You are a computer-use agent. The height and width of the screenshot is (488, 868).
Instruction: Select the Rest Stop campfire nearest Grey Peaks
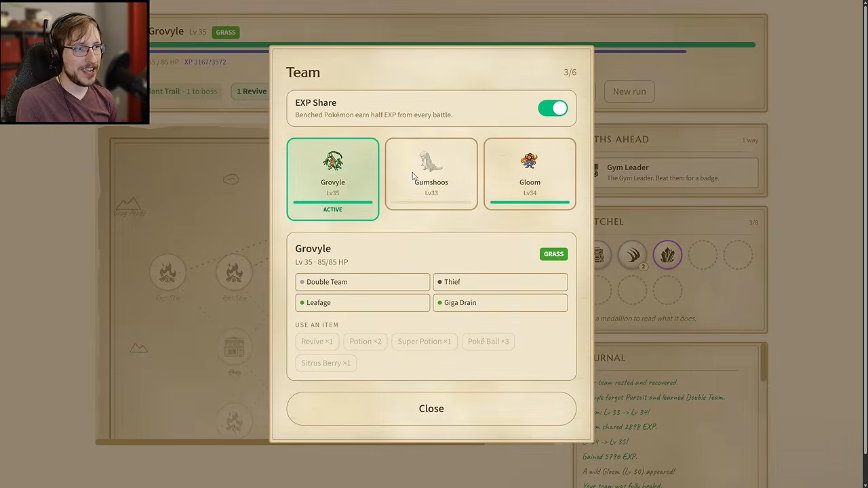pyautogui.click(x=167, y=272)
